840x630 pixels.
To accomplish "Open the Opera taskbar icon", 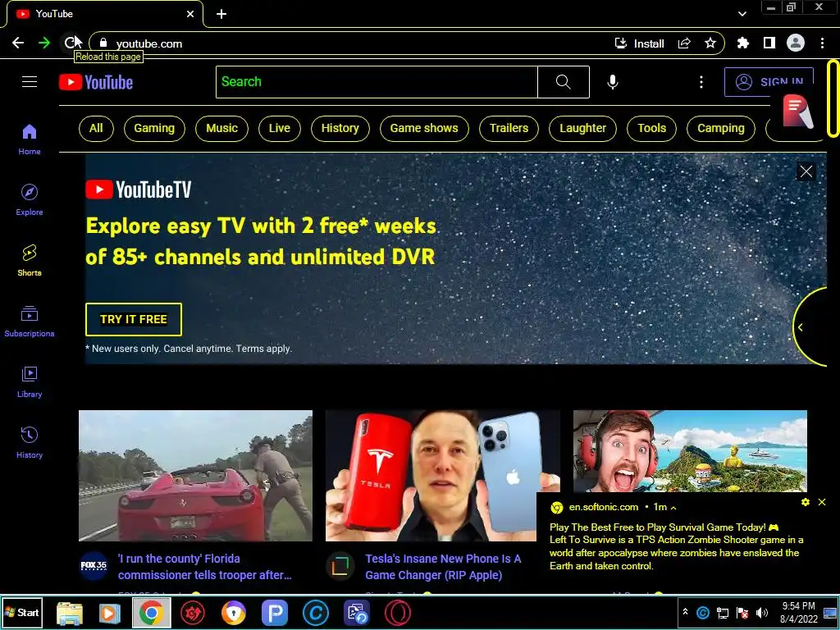I will 398,613.
